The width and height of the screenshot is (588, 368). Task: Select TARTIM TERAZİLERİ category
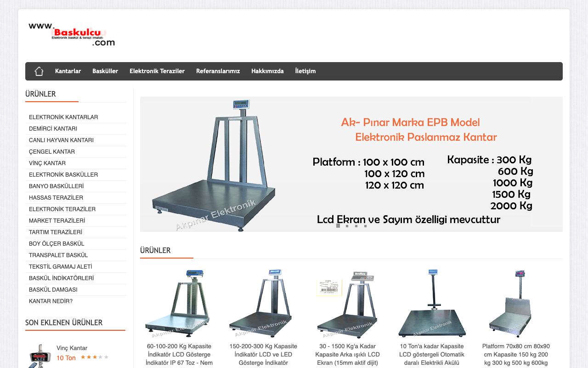pyautogui.click(x=56, y=232)
